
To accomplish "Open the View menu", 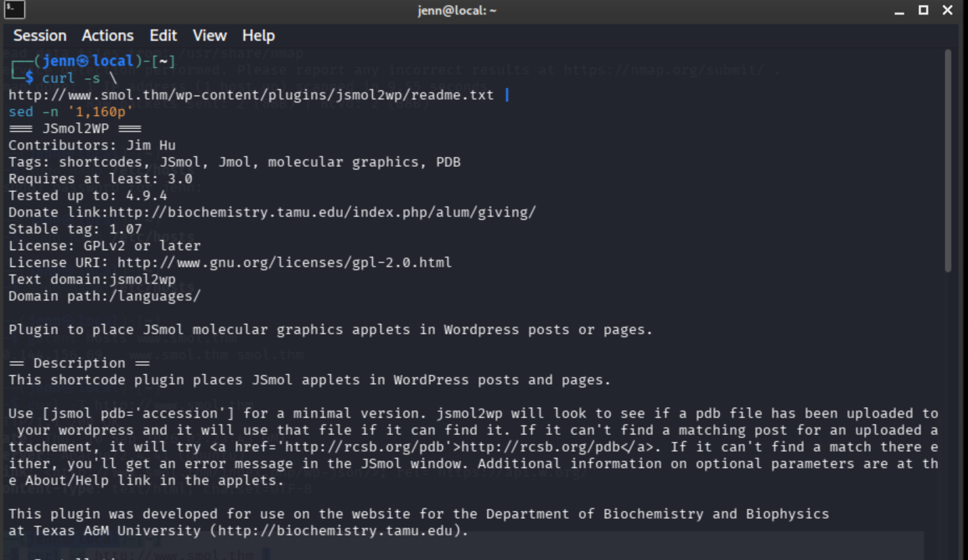I will tap(210, 36).
